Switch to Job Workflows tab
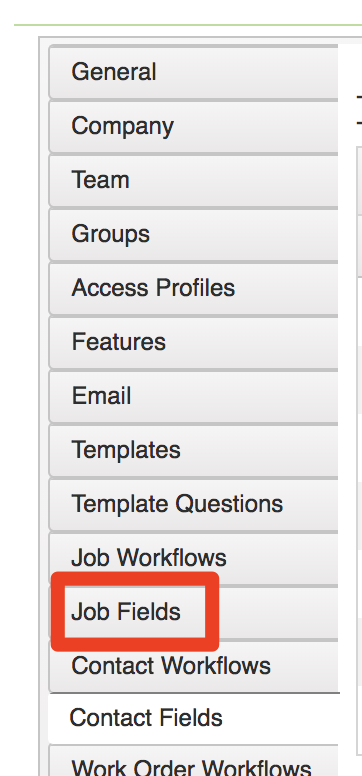This screenshot has width=362, height=776. (x=194, y=558)
